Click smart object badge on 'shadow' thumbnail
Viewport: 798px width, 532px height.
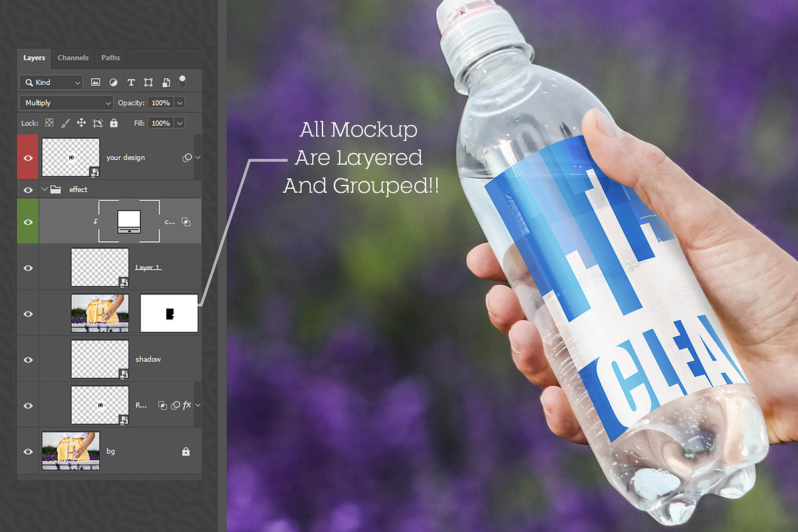pyautogui.click(x=124, y=374)
